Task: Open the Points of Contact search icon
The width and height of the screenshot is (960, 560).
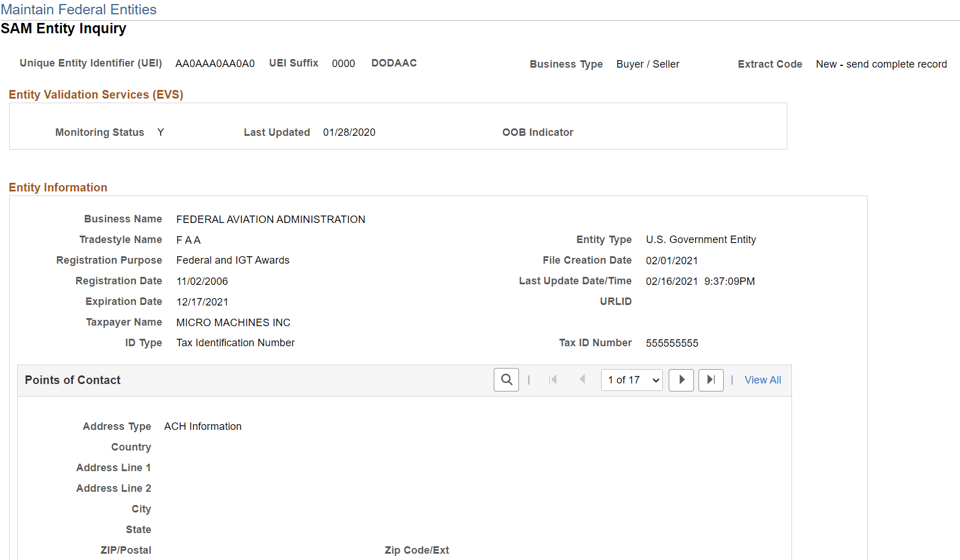Action: coord(506,379)
